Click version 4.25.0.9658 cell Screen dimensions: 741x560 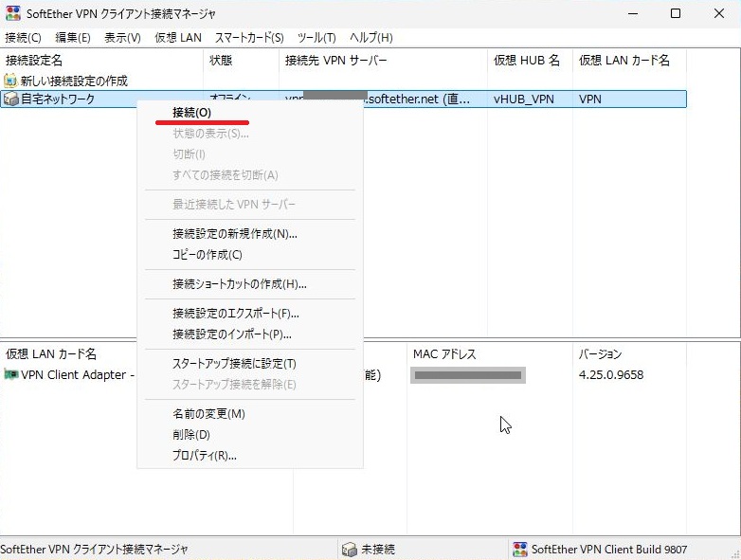click(610, 374)
